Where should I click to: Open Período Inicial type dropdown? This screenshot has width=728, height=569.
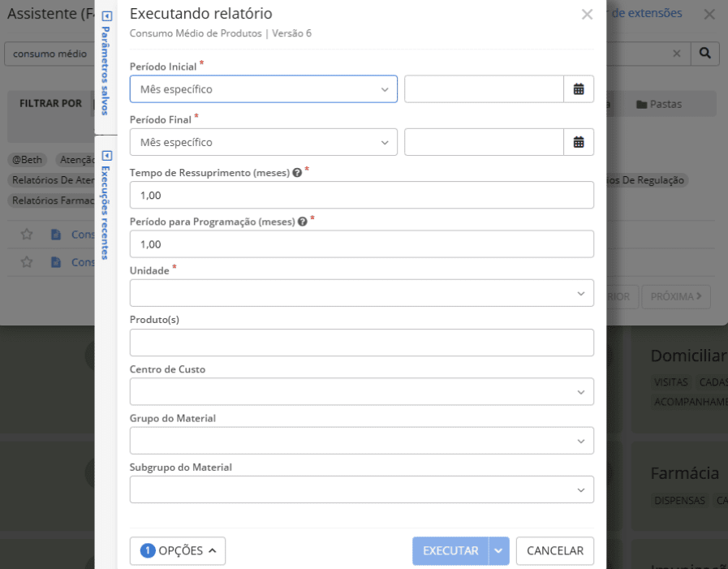coord(263,89)
